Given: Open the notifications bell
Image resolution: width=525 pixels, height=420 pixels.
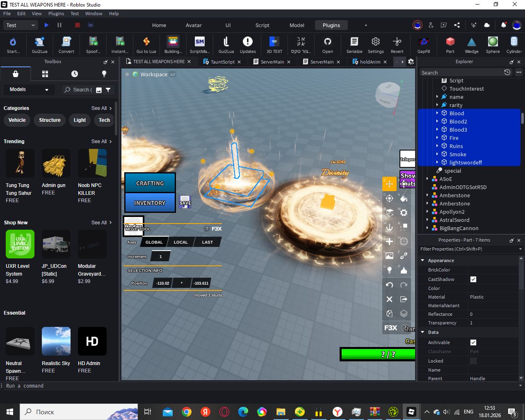Looking at the screenshot, I should point(503,25).
